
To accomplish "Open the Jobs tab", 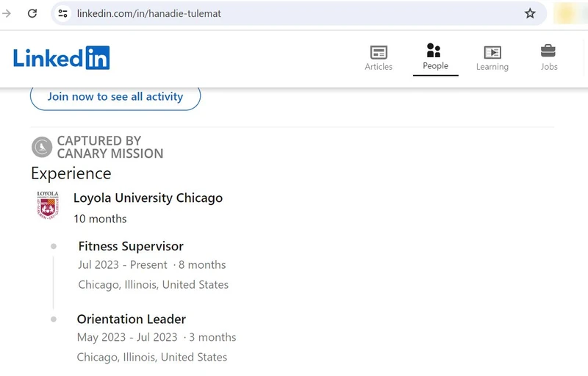I will 548,59.
